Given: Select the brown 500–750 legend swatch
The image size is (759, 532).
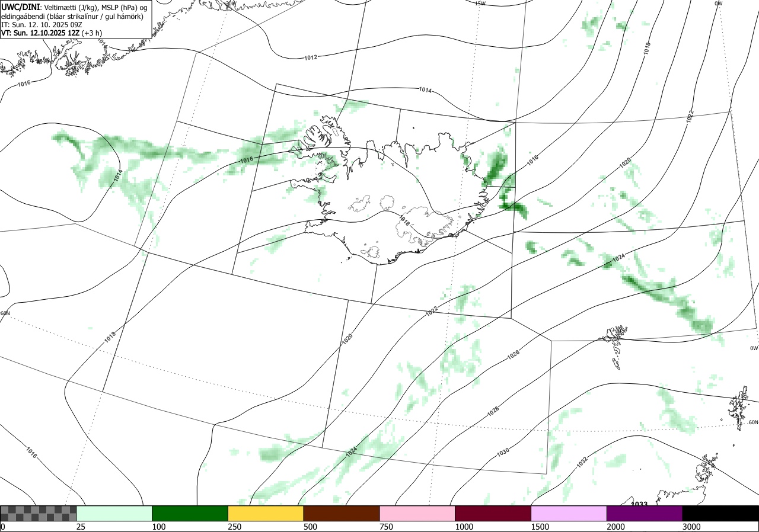Looking at the screenshot, I should pyautogui.click(x=342, y=513).
